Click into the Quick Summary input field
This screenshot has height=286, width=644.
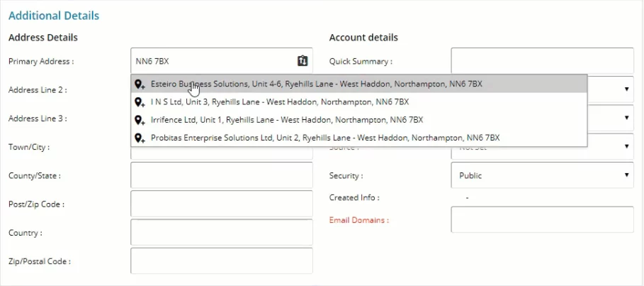coord(542,61)
